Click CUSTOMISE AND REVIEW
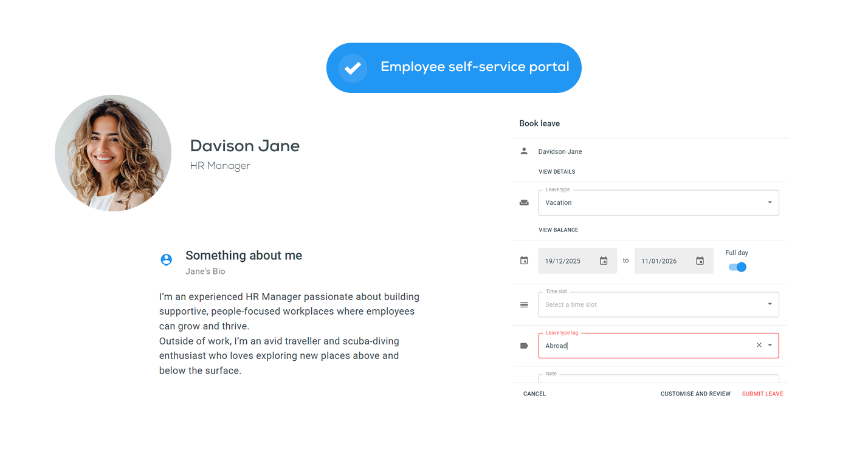The height and width of the screenshot is (475, 868). click(x=695, y=394)
